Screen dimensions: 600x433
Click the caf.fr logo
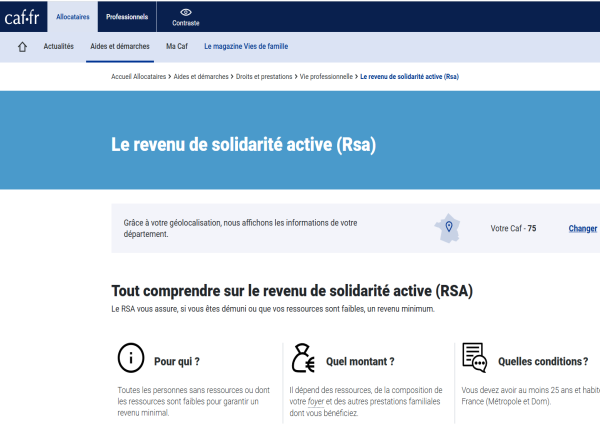pos(22,17)
